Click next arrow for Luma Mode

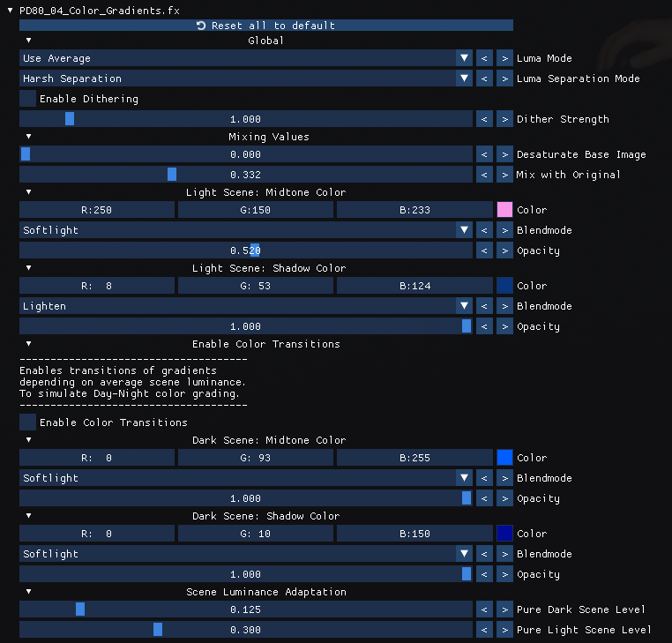[x=504, y=58]
